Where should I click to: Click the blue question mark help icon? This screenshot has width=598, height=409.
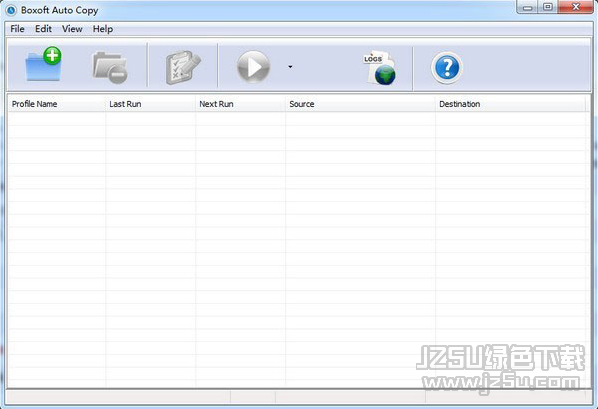point(447,68)
